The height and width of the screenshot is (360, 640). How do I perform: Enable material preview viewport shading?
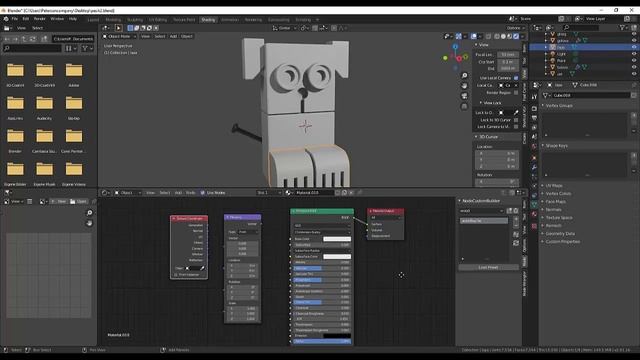click(510, 36)
